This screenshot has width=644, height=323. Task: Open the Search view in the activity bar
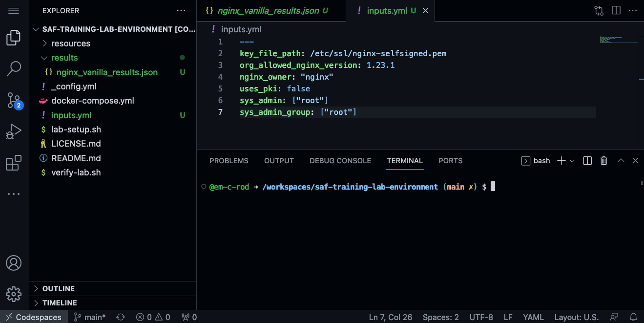14,69
